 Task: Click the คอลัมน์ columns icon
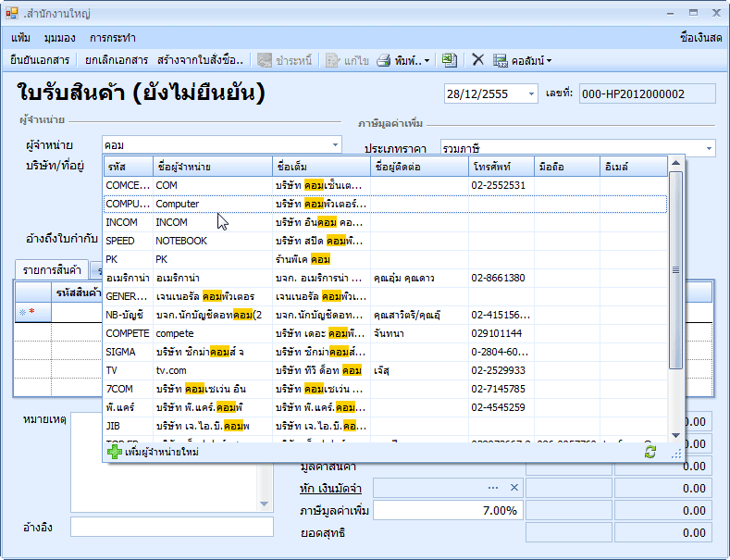[x=501, y=60]
